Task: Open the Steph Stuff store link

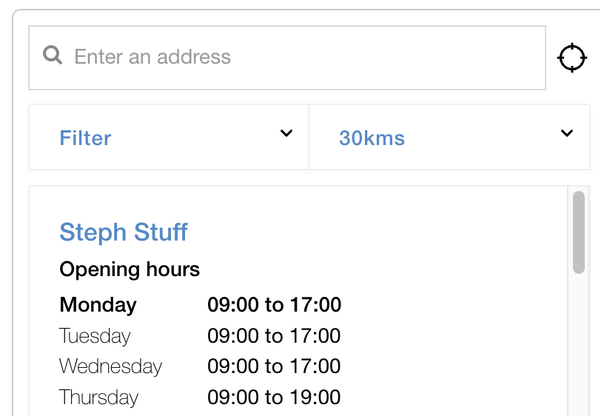Action: pyautogui.click(x=124, y=233)
